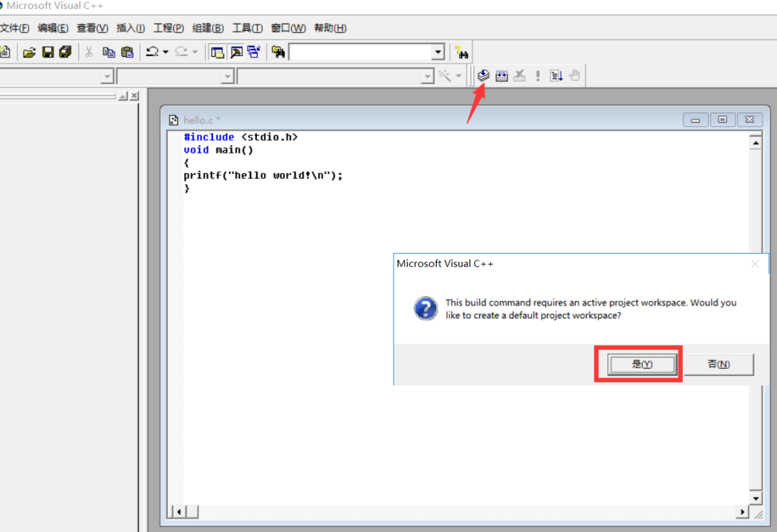The image size is (777, 532).
Task: Paste from clipboard
Action: (127, 52)
